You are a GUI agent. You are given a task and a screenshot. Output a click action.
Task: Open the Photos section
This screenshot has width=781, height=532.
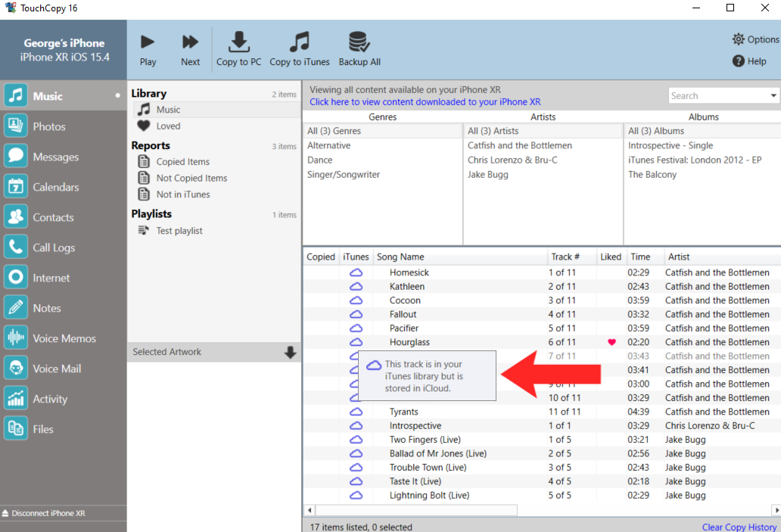coord(64,126)
